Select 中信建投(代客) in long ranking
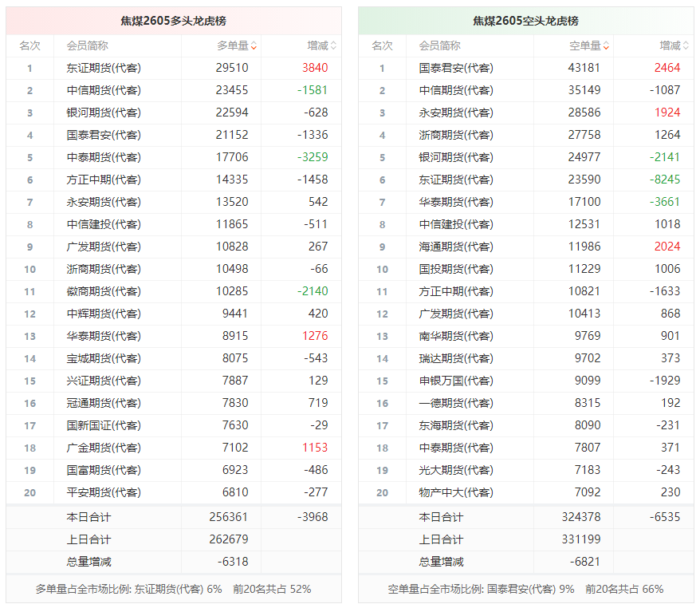This screenshot has width=700, height=608. point(104,224)
